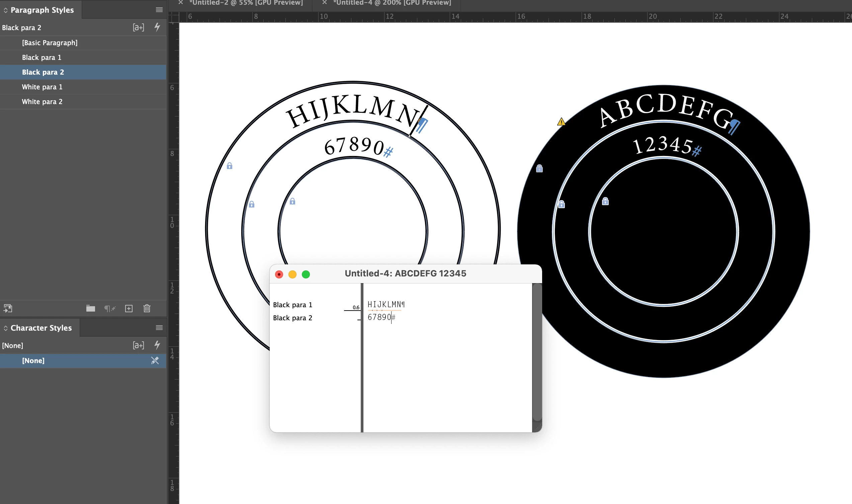Click Character Styles Quick Apply lightning icon

coord(157,345)
